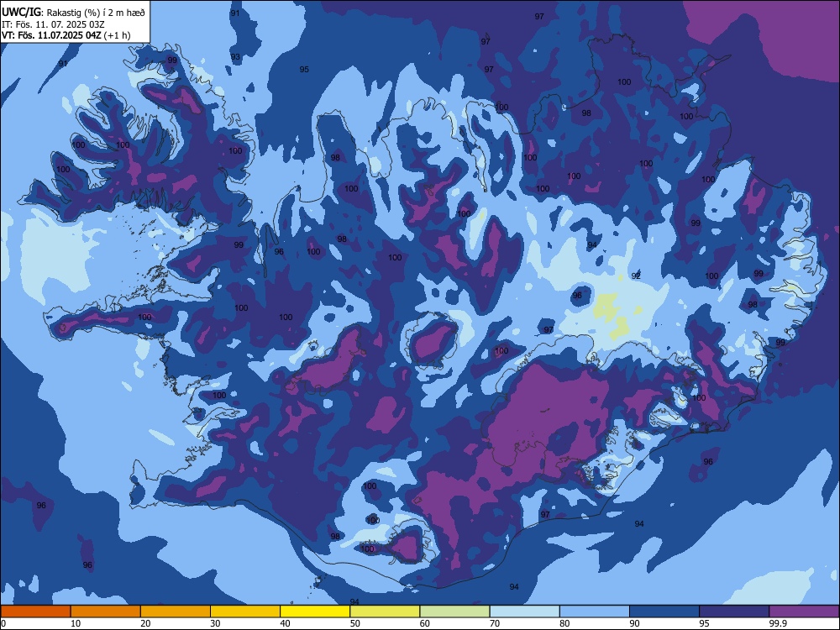Click the 'IT: Fös. 11. 07. 2025 03Z' line
Screen dimensions: 840x630
pos(53,24)
